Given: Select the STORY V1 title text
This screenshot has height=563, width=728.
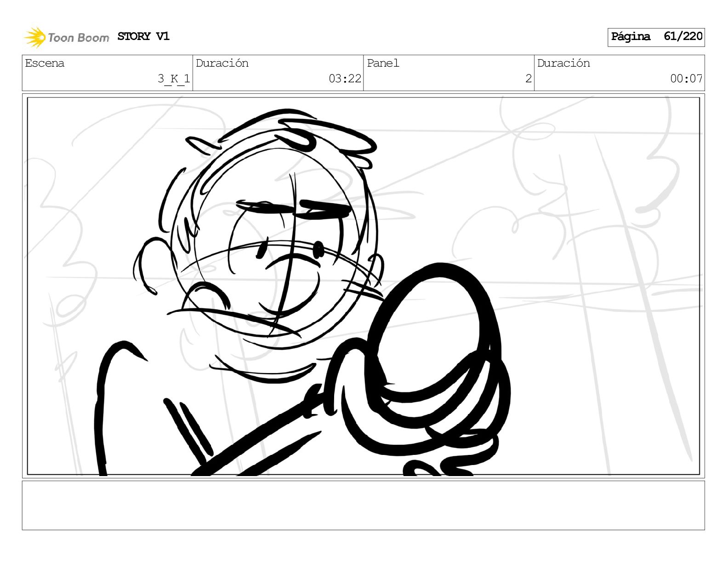Looking at the screenshot, I should [x=143, y=36].
